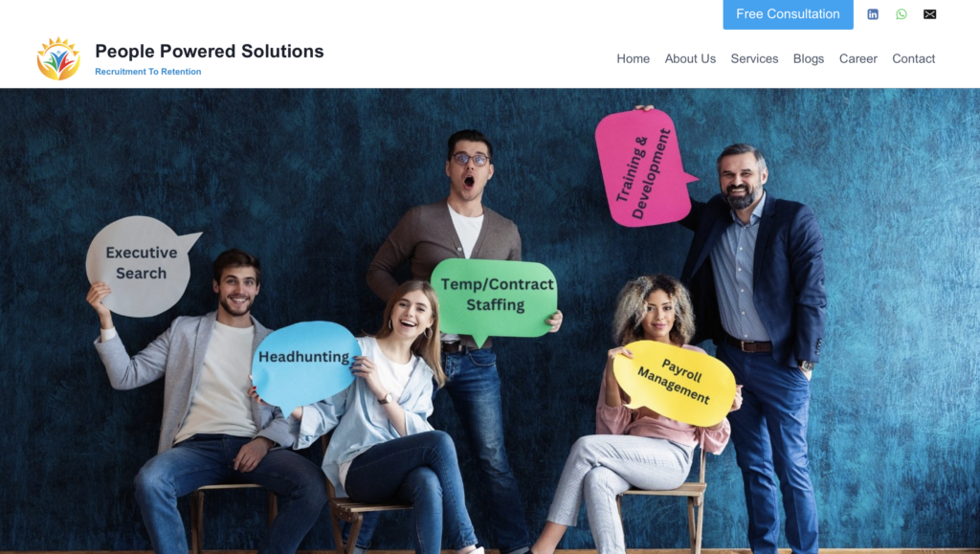Click the yellow Payroll Management bubble
The image size is (980, 554).
[674, 382]
